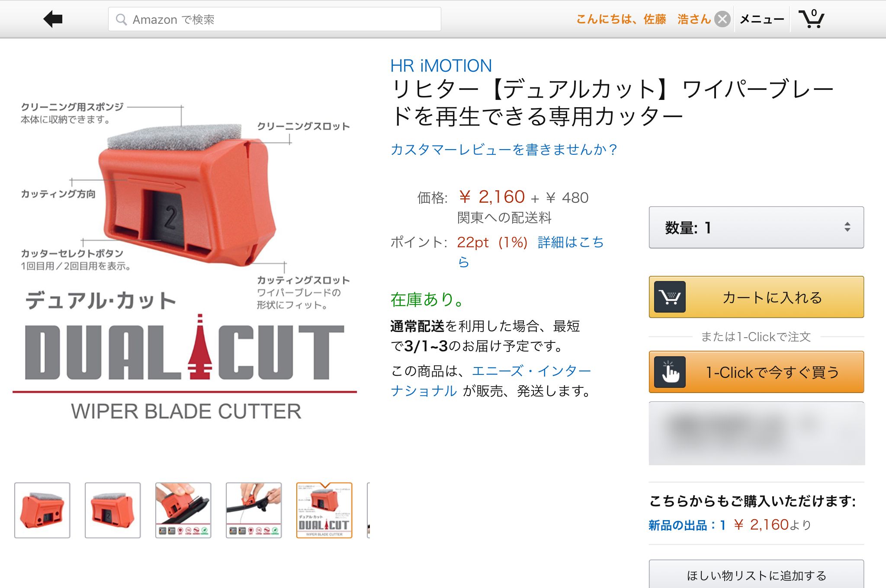Tap the main DUAL CUT product image

coord(185,259)
